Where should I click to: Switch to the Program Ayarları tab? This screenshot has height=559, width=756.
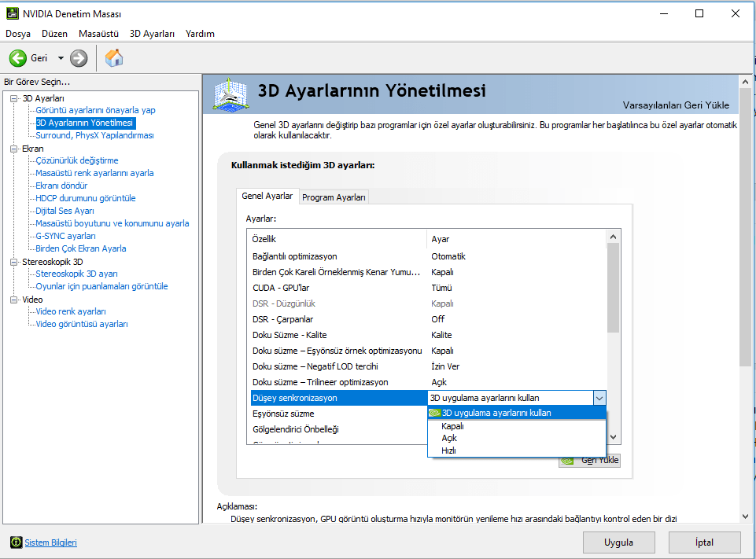[334, 197]
